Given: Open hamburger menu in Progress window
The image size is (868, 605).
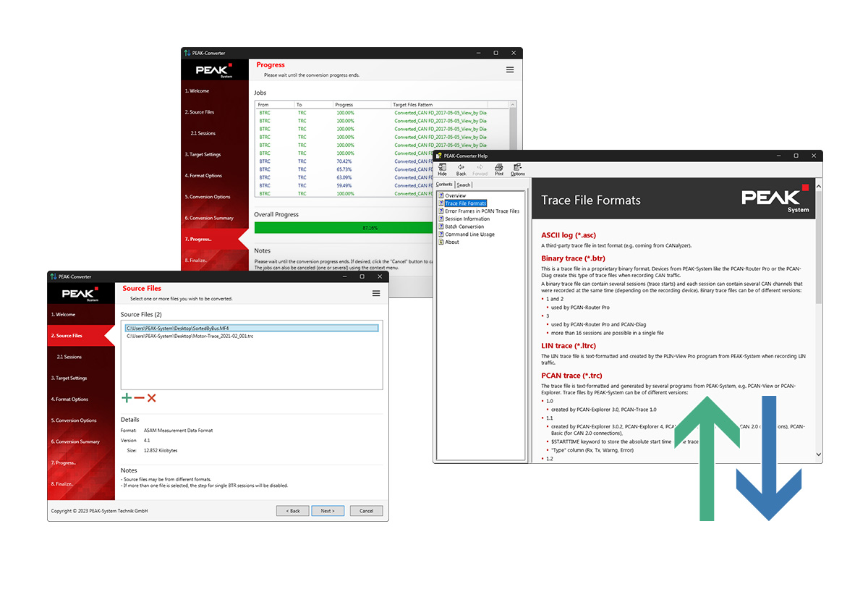Looking at the screenshot, I should click(x=510, y=69).
